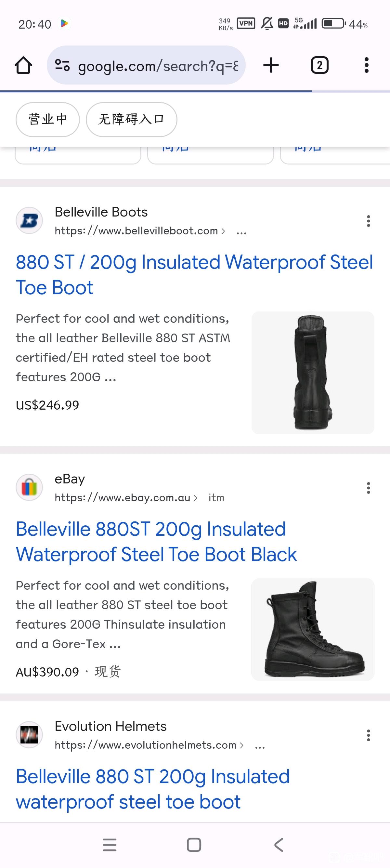Open tab switcher showing 2 tabs

tap(319, 65)
